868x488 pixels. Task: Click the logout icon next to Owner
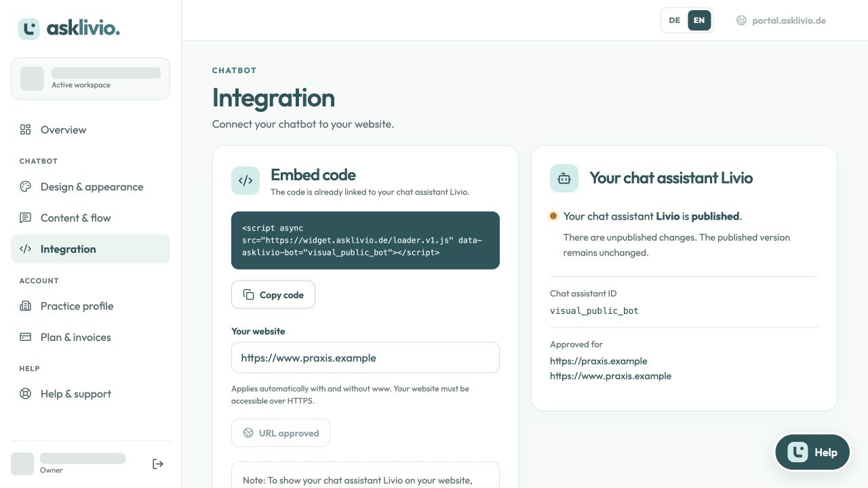(157, 464)
